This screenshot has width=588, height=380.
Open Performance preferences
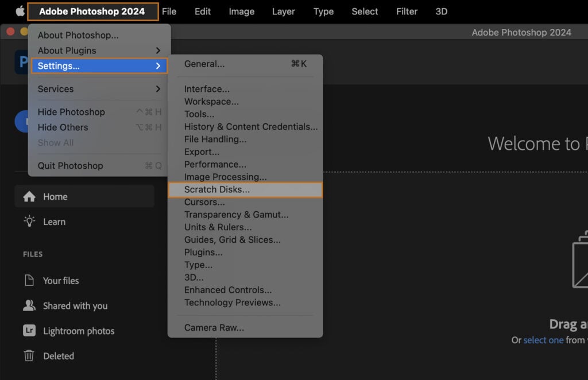click(215, 164)
